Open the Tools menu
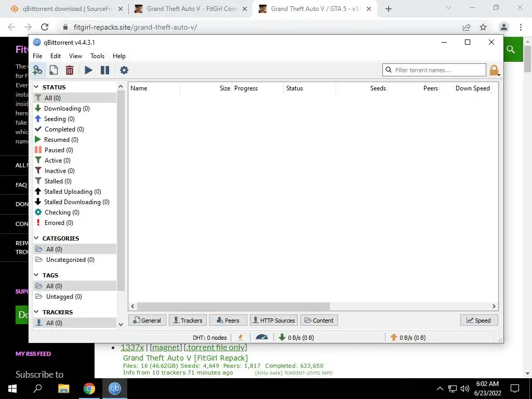The height and width of the screenshot is (399, 532). tap(97, 56)
